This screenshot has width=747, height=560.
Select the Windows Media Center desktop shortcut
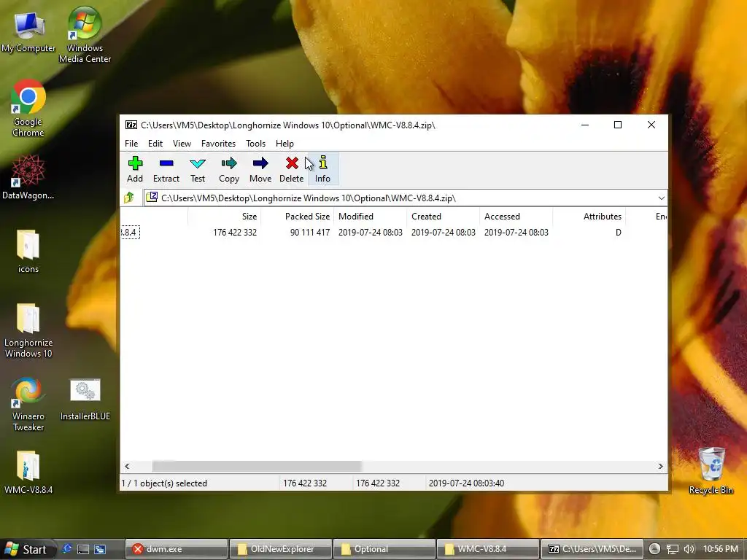(x=85, y=36)
